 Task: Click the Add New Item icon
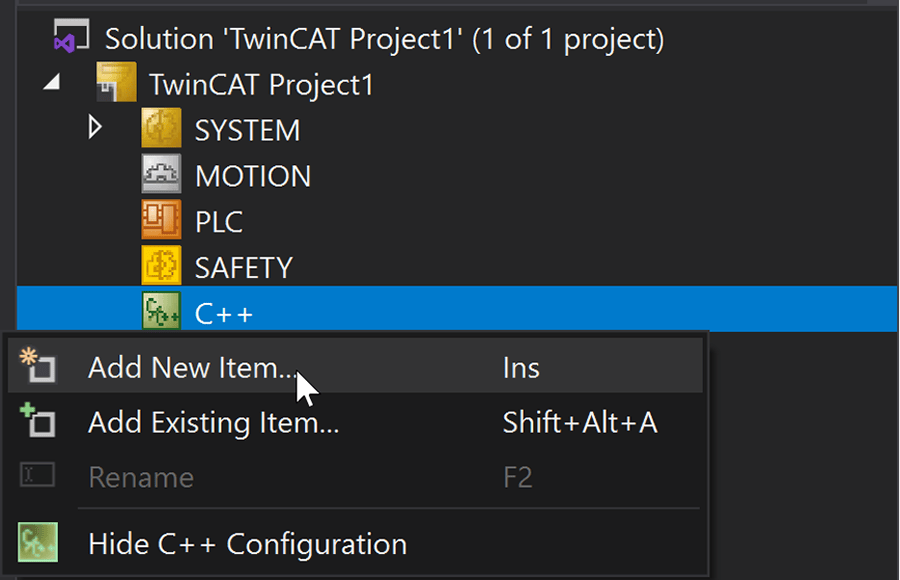pyautogui.click(x=37, y=365)
